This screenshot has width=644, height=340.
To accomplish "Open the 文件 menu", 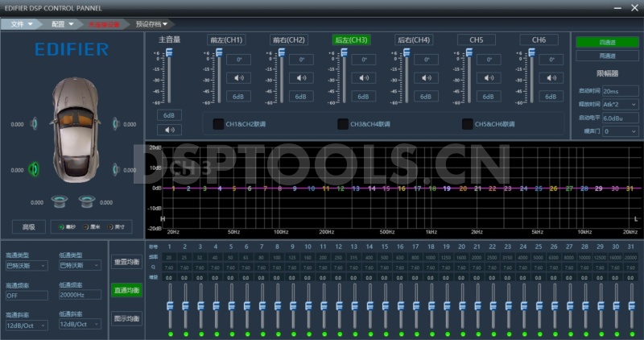I will coord(22,24).
